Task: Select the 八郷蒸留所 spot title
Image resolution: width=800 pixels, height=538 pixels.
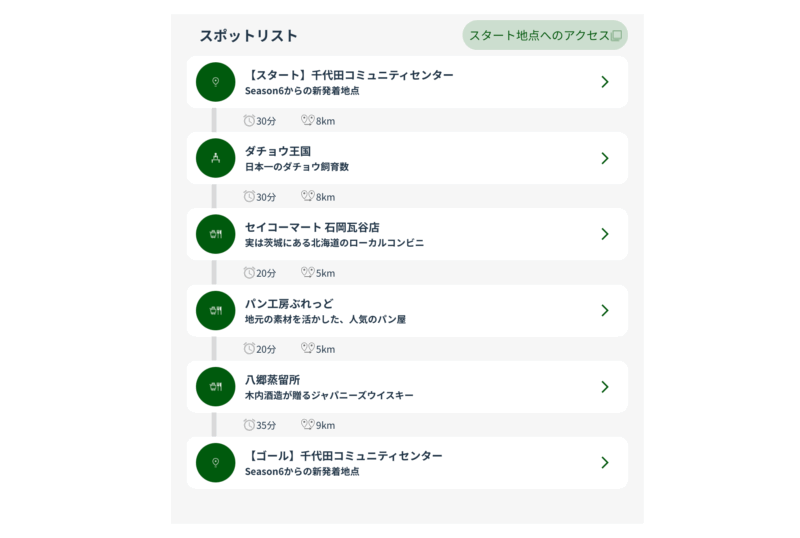Action: (272, 379)
